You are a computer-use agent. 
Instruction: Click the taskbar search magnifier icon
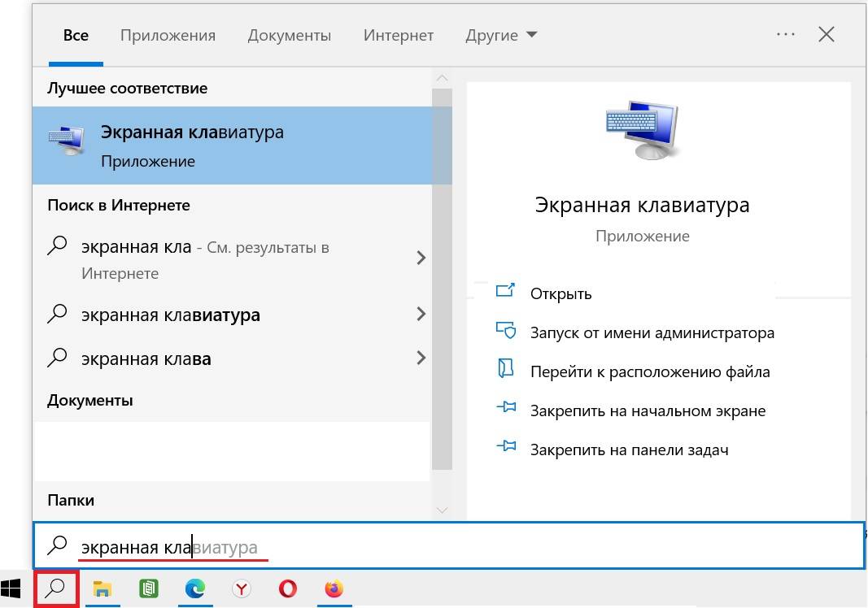(56, 589)
